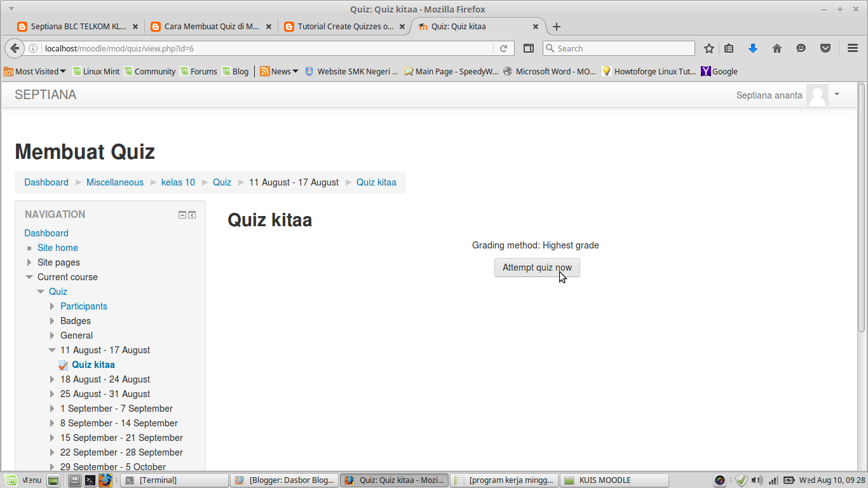This screenshot has width=868, height=488.
Task: Collapse the NAVIGATION block with minus toggle
Action: click(182, 215)
